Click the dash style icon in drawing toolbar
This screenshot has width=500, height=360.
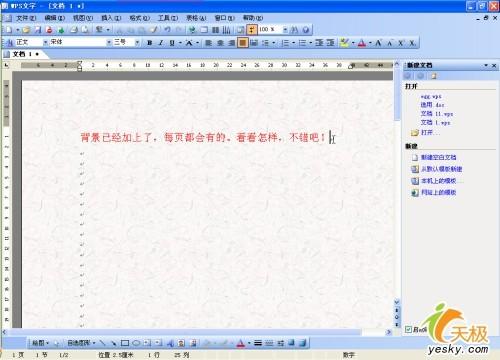click(x=269, y=343)
